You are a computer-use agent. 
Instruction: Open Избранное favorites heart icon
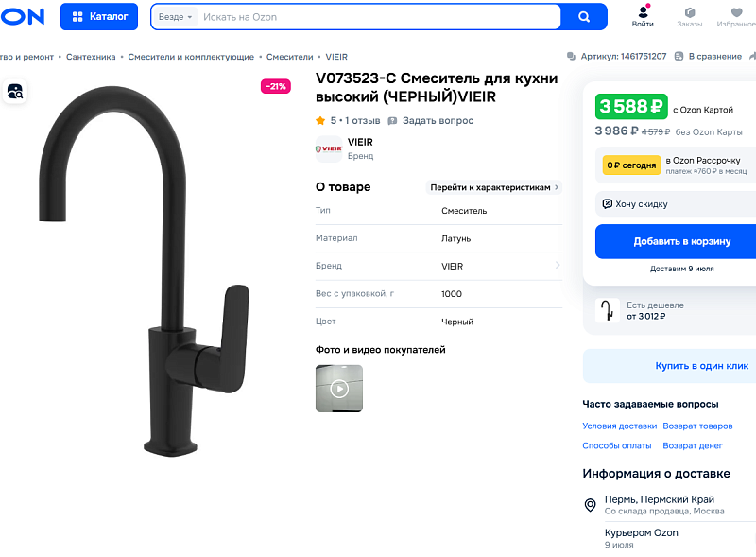736,12
